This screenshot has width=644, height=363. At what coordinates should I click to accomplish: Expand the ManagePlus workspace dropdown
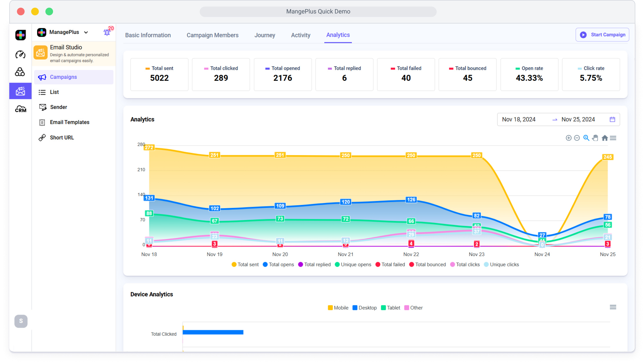[86, 32]
